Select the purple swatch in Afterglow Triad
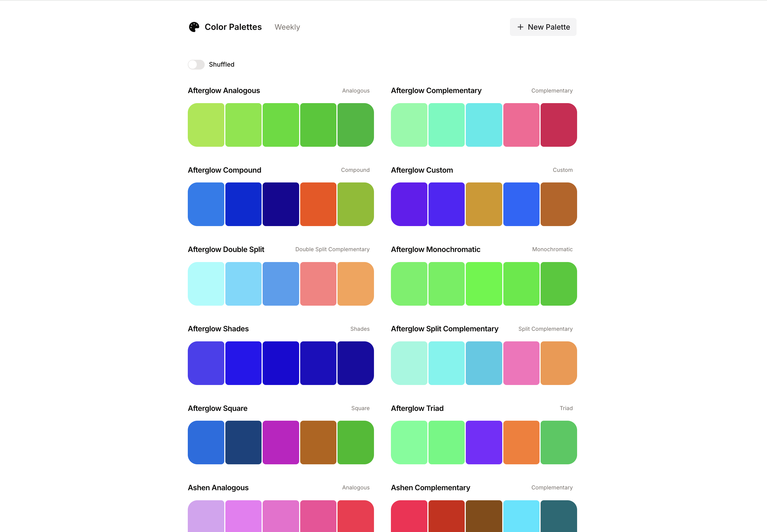Image resolution: width=767 pixels, height=532 pixels. (x=484, y=442)
